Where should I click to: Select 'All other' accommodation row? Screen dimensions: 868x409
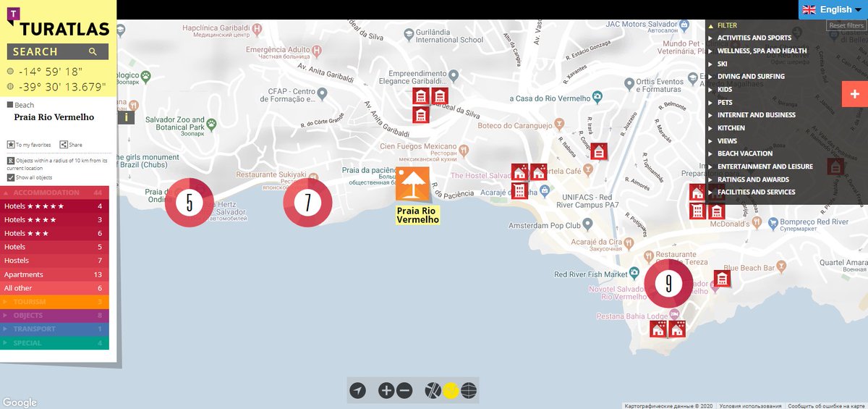click(x=54, y=288)
